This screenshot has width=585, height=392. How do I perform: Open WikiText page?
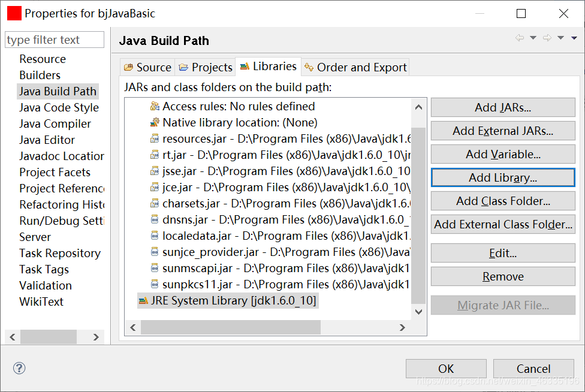coord(41,301)
